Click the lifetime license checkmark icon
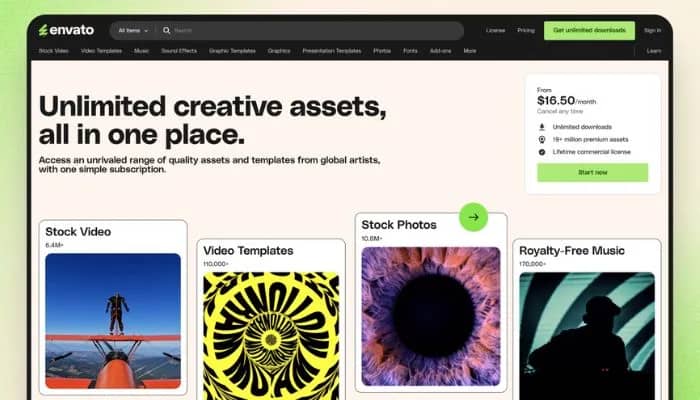This screenshot has width=700, height=400. (x=542, y=152)
